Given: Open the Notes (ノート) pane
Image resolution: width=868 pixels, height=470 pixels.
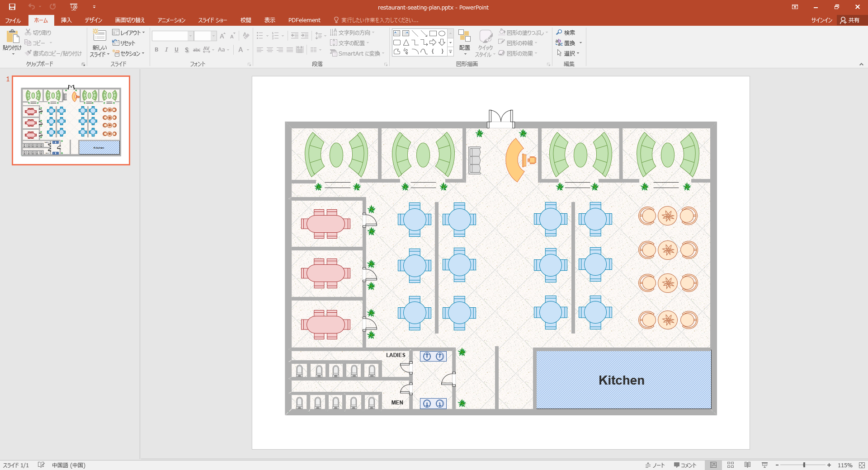Looking at the screenshot, I should coord(655,465).
